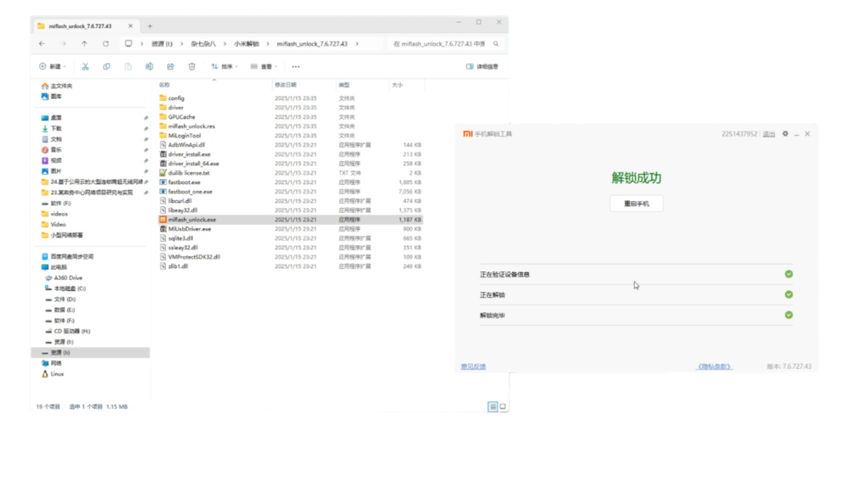The height and width of the screenshot is (486, 868).
Task: Click green checkmark beside 正在解锁
Action: (x=788, y=294)
